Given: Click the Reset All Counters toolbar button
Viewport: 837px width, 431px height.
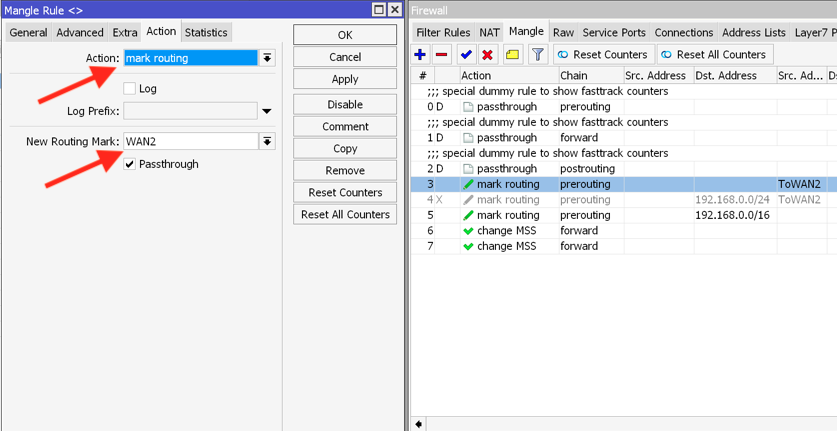Looking at the screenshot, I should pos(713,55).
